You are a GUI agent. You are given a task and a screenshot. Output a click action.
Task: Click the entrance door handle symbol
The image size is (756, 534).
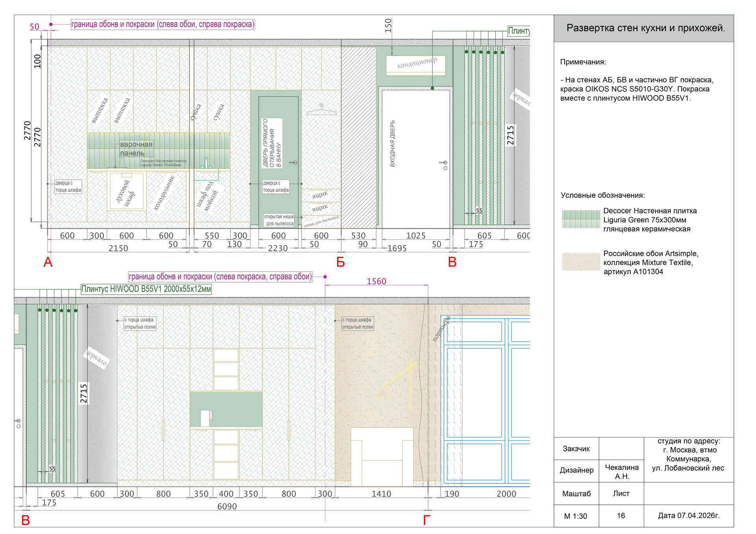coord(445,163)
